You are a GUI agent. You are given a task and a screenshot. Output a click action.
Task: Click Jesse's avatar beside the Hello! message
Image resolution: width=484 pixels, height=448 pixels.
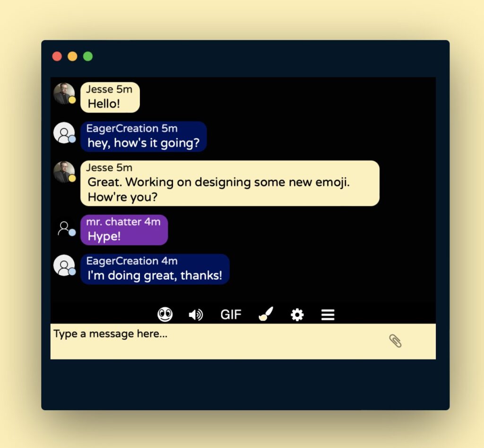click(x=64, y=94)
